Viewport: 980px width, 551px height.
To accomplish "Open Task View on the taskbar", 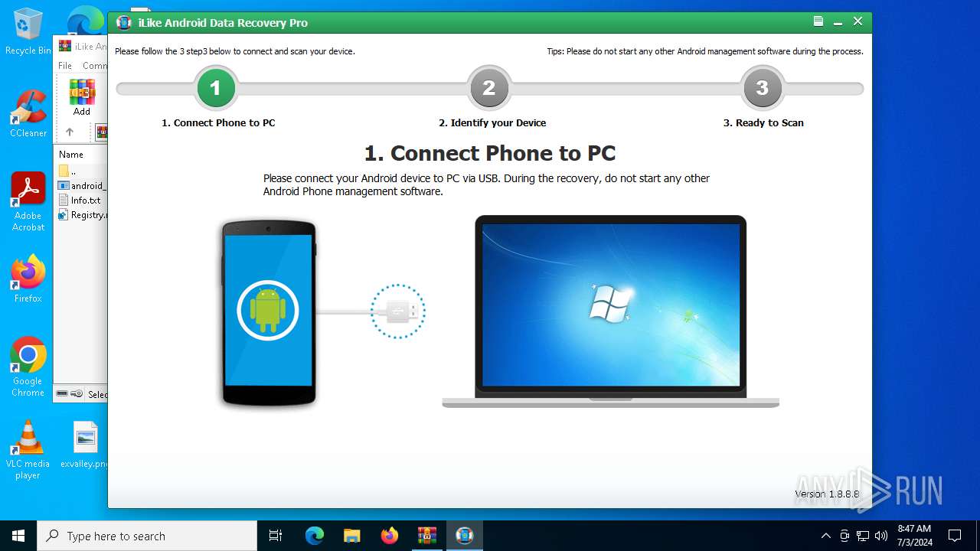I will (x=276, y=536).
